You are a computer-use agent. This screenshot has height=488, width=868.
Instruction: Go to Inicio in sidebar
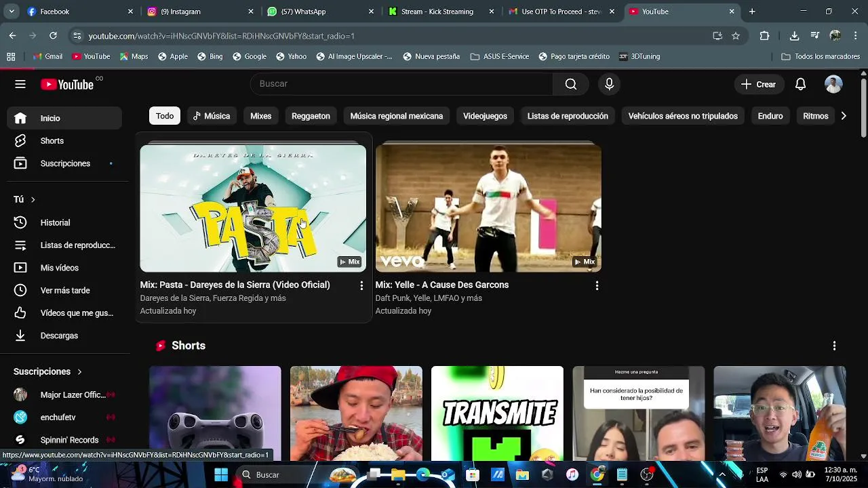pyautogui.click(x=65, y=118)
